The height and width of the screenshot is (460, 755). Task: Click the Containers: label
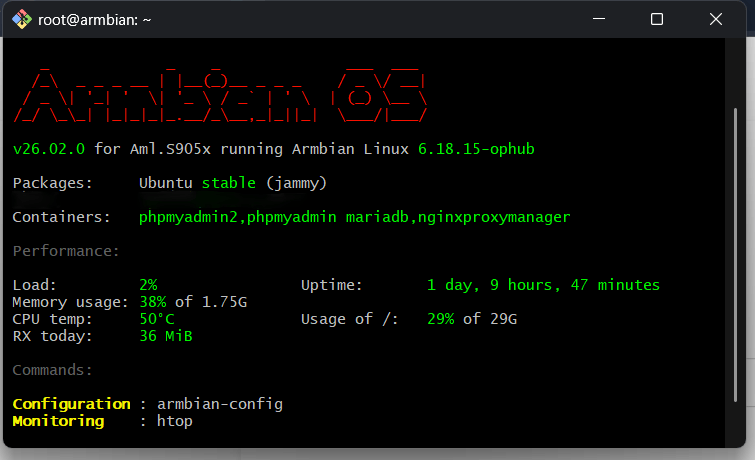coord(62,217)
